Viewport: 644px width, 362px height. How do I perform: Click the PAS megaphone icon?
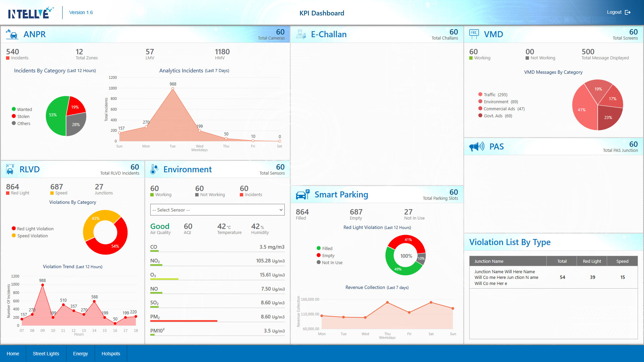pos(477,146)
